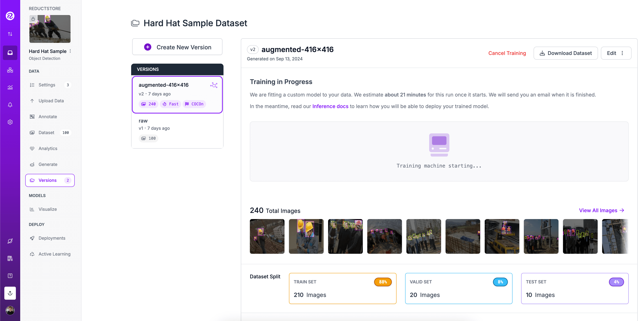Open the Versions tab in sidebar
The height and width of the screenshot is (321, 644).
pos(47,180)
